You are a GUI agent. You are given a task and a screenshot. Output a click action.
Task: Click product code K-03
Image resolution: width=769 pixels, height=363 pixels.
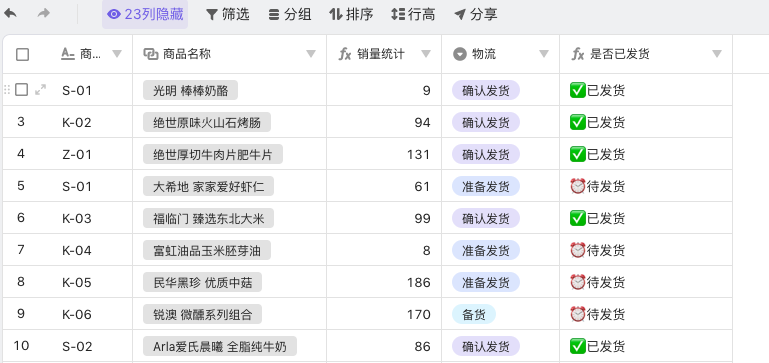click(77, 218)
